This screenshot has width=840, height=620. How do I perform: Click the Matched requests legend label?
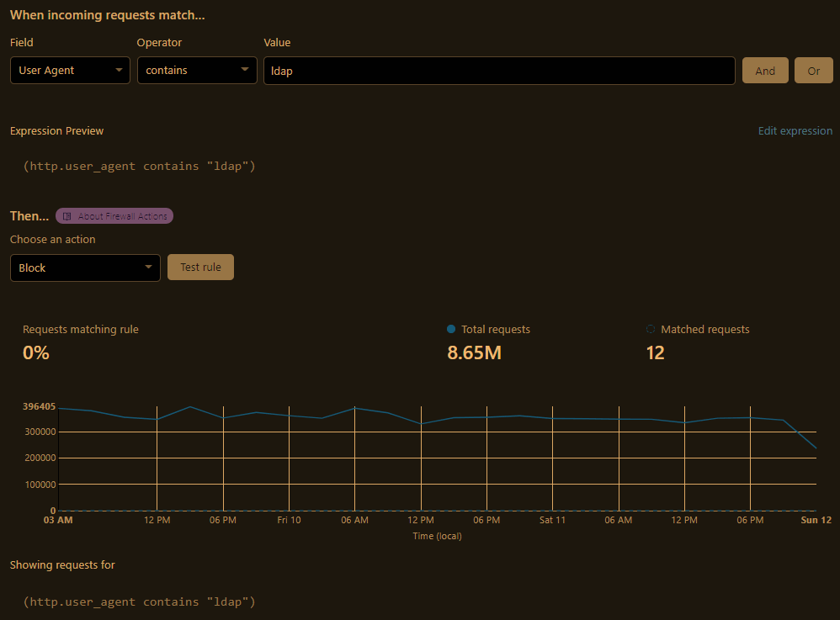pos(705,329)
